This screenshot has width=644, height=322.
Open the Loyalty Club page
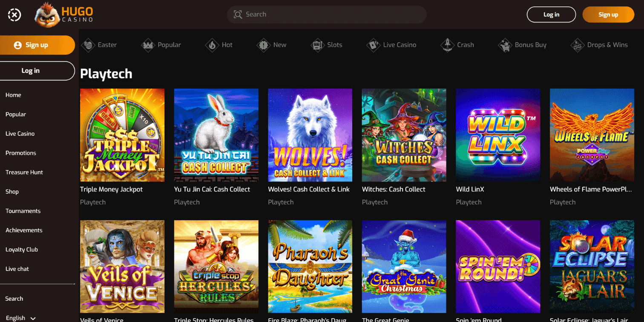pos(22,250)
